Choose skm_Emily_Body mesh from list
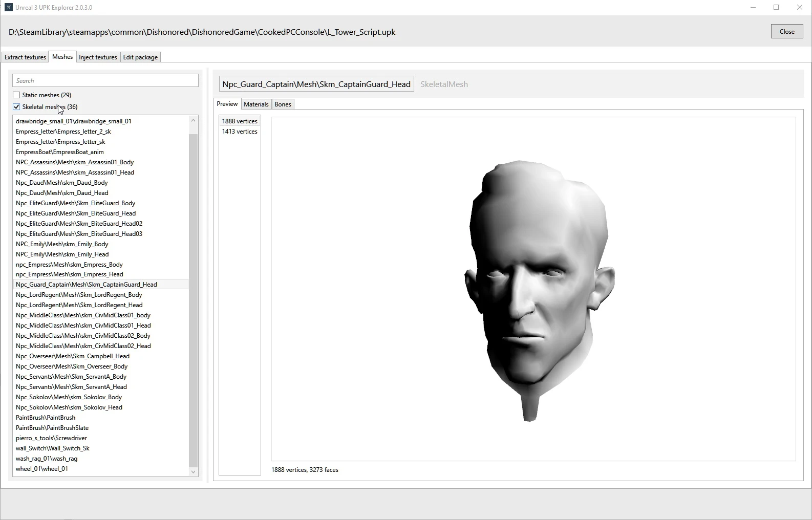The width and height of the screenshot is (812, 520). coord(62,244)
